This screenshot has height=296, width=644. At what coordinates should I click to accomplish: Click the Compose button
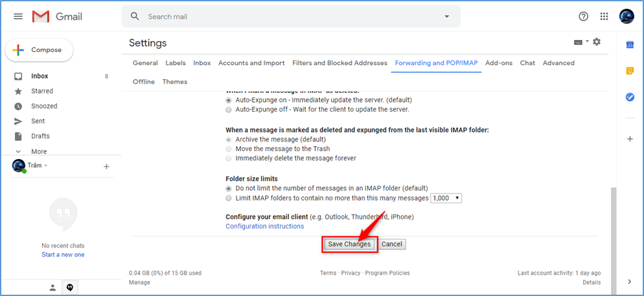pyautogui.click(x=39, y=50)
